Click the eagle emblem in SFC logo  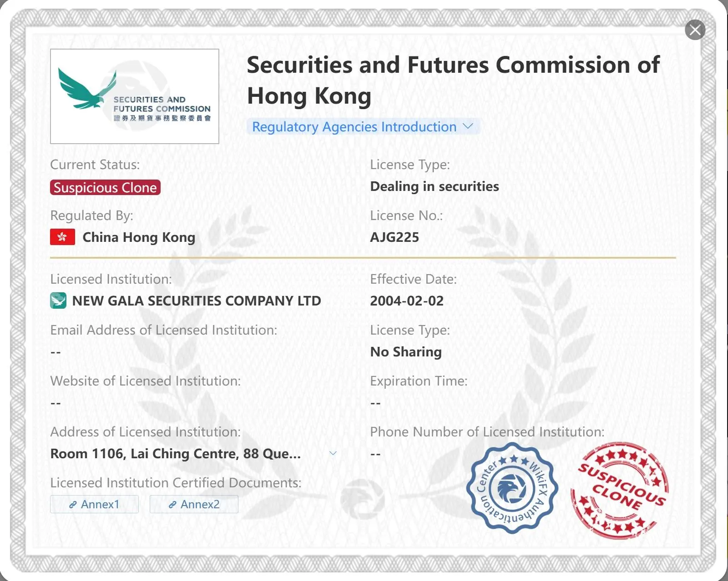tap(87, 89)
